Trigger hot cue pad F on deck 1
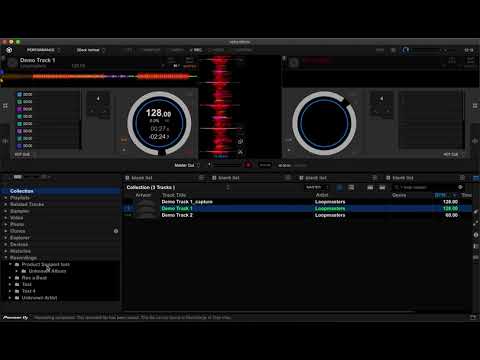Screen dimensions: 480x360 20,131
